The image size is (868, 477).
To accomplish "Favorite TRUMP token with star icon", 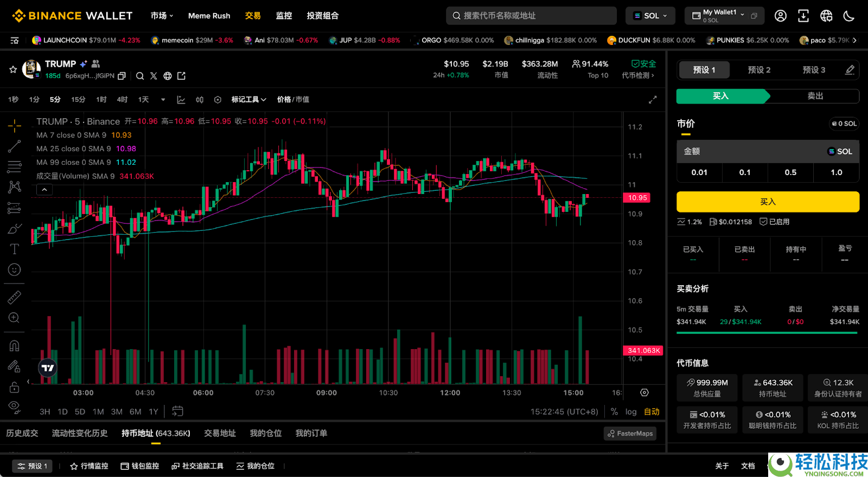I will tap(13, 69).
